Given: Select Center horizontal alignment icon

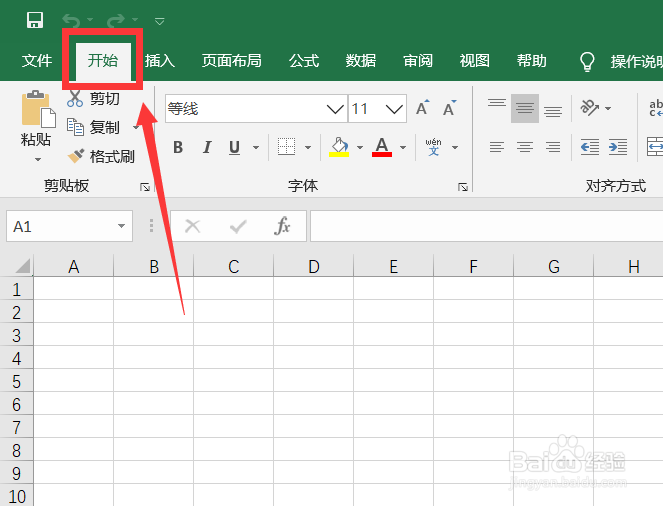Looking at the screenshot, I should point(525,147).
